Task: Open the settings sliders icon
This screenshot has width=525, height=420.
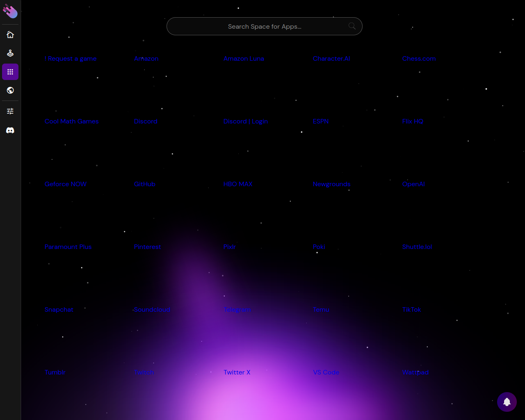Action: coord(10,111)
